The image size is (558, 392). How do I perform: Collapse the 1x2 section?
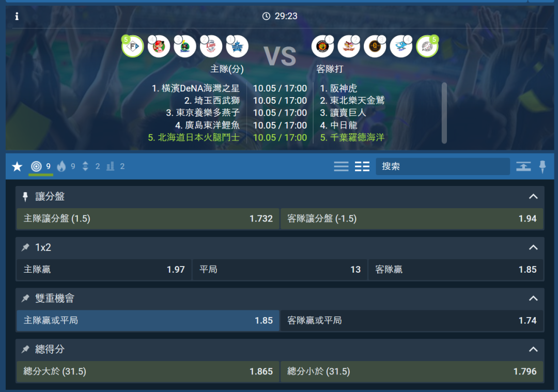[533, 247]
